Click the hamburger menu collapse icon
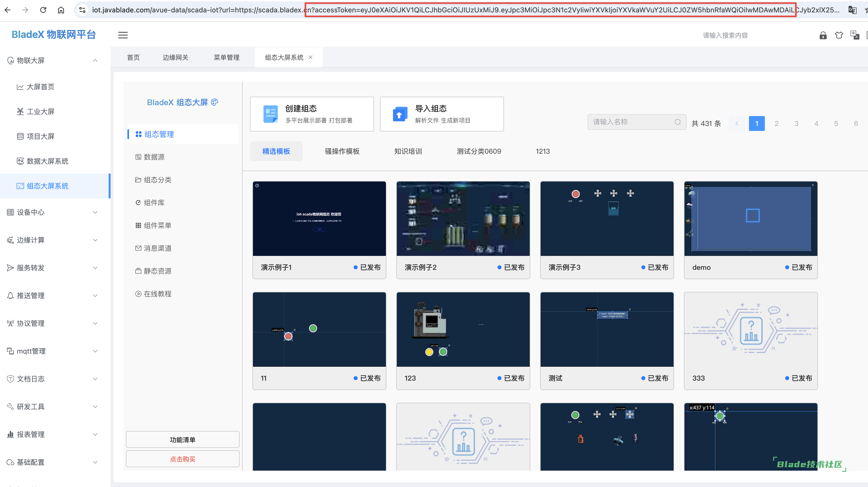The height and width of the screenshot is (487, 868). [x=123, y=35]
